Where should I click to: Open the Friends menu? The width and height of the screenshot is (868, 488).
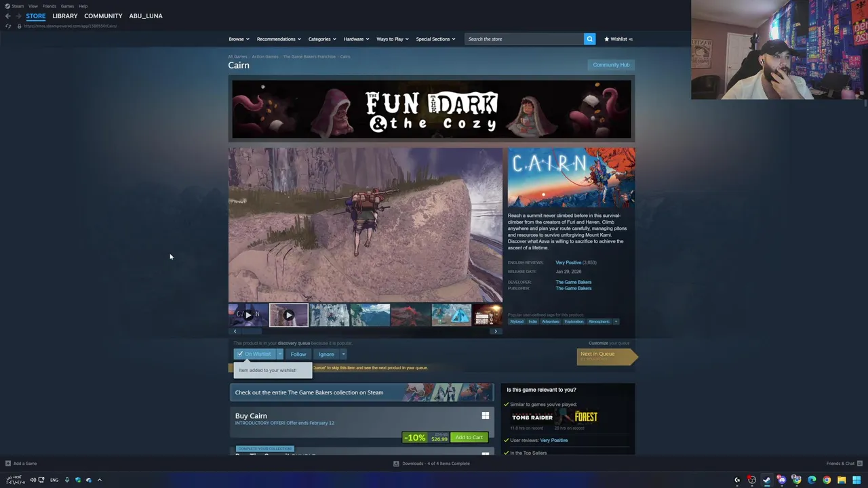tap(50, 6)
